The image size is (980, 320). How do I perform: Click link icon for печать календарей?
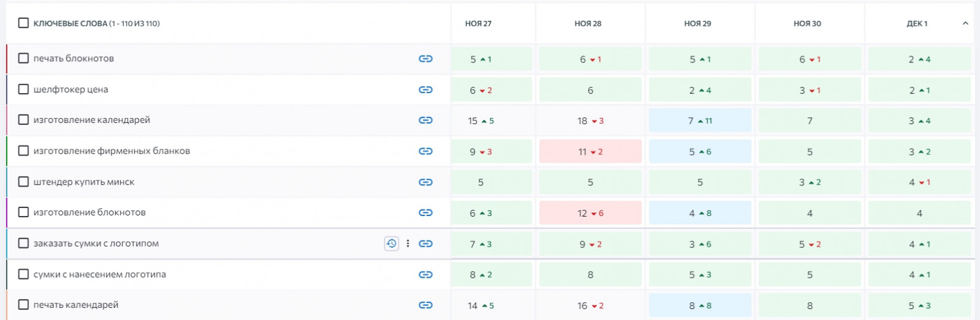tap(426, 305)
